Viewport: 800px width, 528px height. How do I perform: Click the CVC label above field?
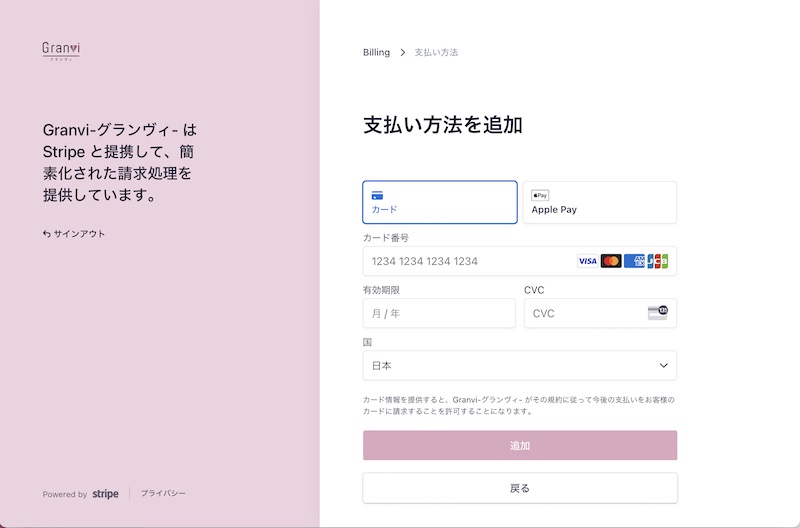click(534, 290)
